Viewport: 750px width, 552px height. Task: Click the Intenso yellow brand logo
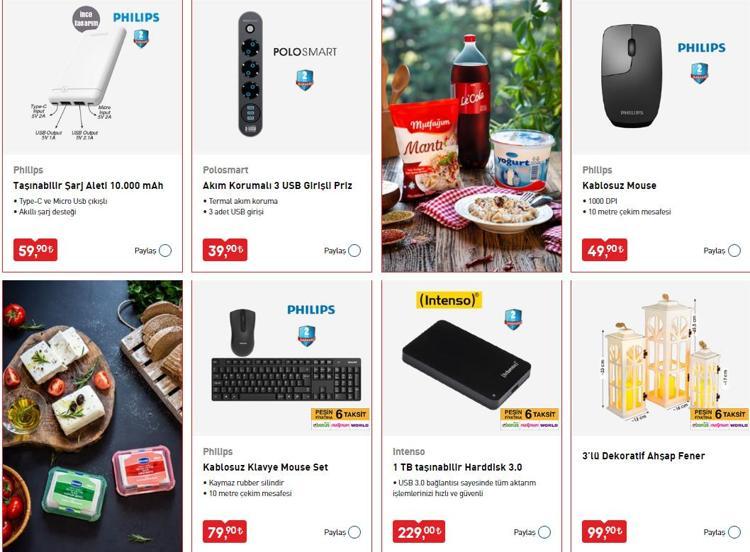click(449, 300)
